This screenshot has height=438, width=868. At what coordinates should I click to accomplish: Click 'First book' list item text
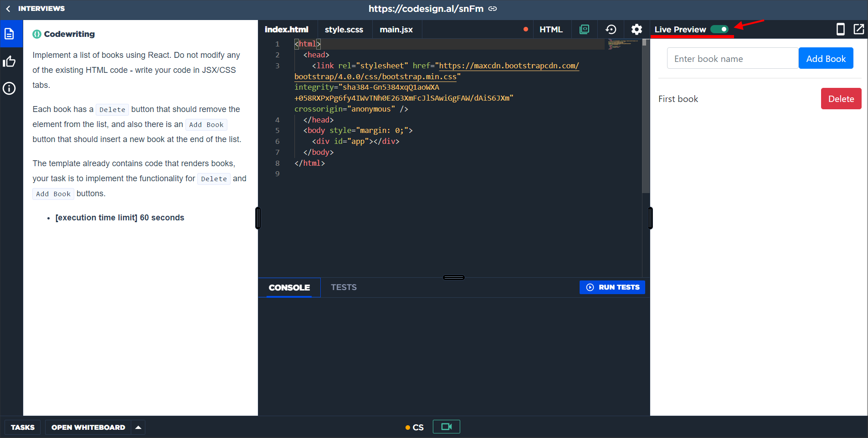[678, 99]
